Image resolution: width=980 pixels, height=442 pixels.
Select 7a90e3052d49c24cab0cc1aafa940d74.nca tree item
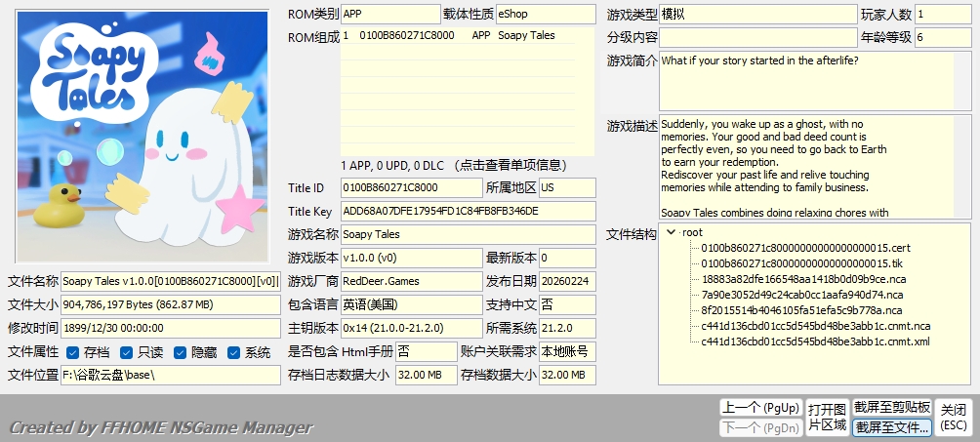802,295
